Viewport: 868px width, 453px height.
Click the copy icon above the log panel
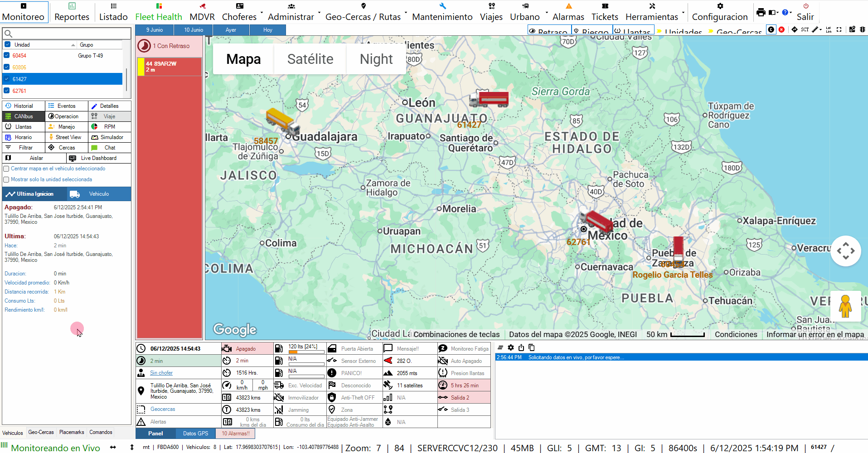click(x=532, y=347)
